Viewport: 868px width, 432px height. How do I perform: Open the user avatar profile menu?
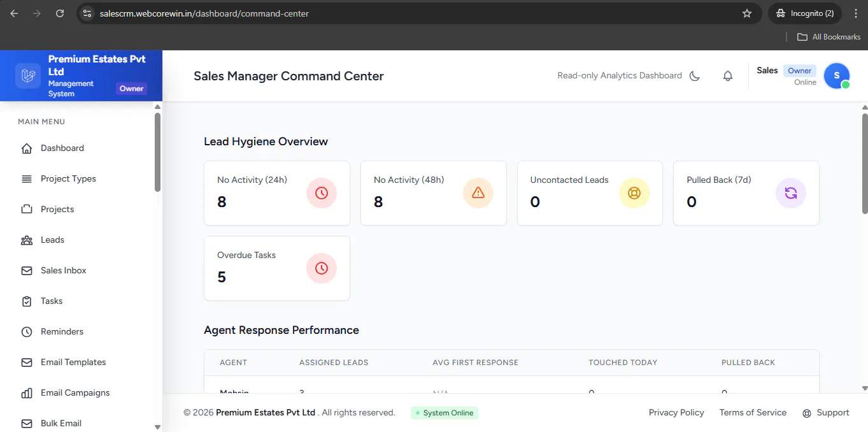(x=836, y=76)
